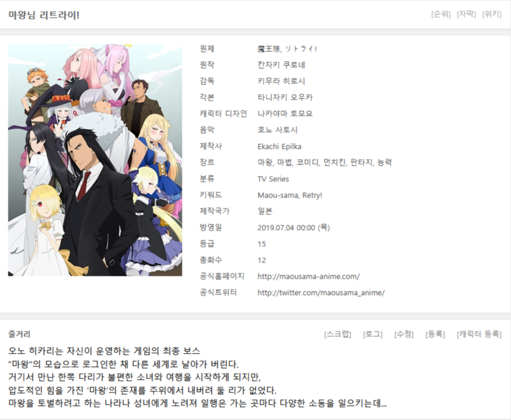The width and height of the screenshot is (511, 420).
Task: Click the [등록] register link
Action: pos(435,334)
